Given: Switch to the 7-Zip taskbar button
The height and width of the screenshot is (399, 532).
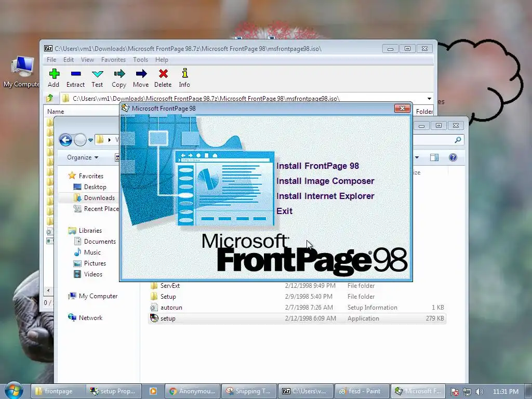Looking at the screenshot, I should (305, 391).
